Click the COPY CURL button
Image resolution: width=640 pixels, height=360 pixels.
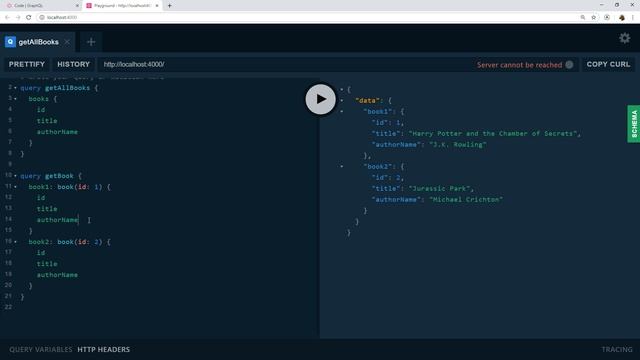tap(608, 64)
